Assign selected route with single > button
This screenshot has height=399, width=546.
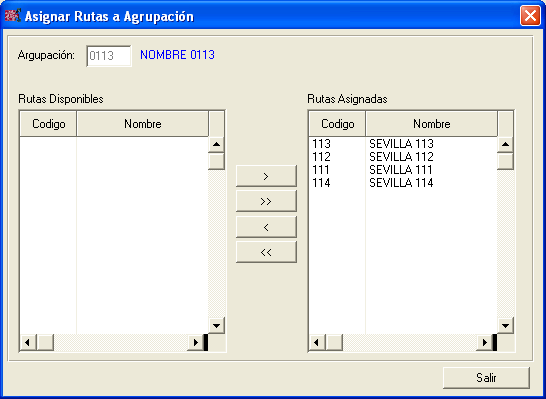point(266,176)
